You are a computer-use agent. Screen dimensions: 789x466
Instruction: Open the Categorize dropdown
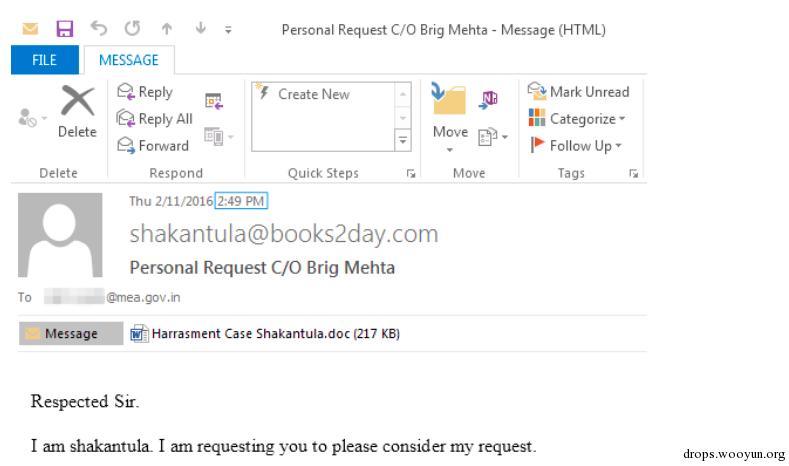(x=577, y=119)
